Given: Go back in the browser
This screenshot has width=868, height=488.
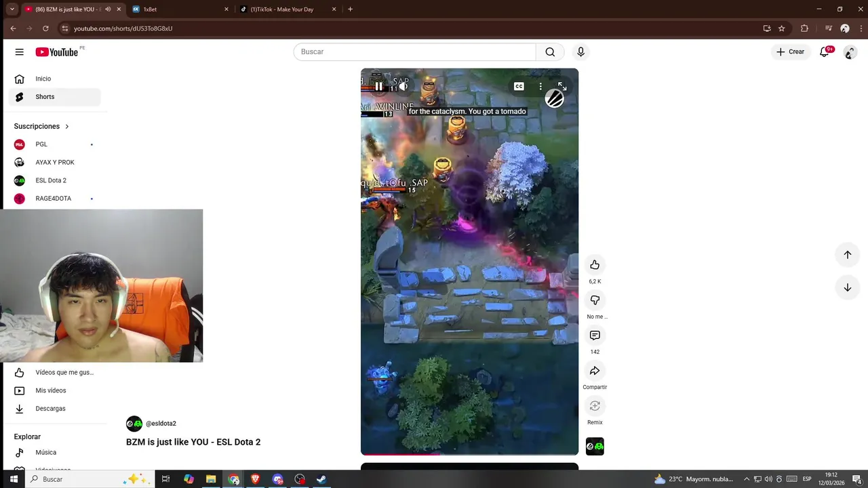Looking at the screenshot, I should tap(13, 28).
